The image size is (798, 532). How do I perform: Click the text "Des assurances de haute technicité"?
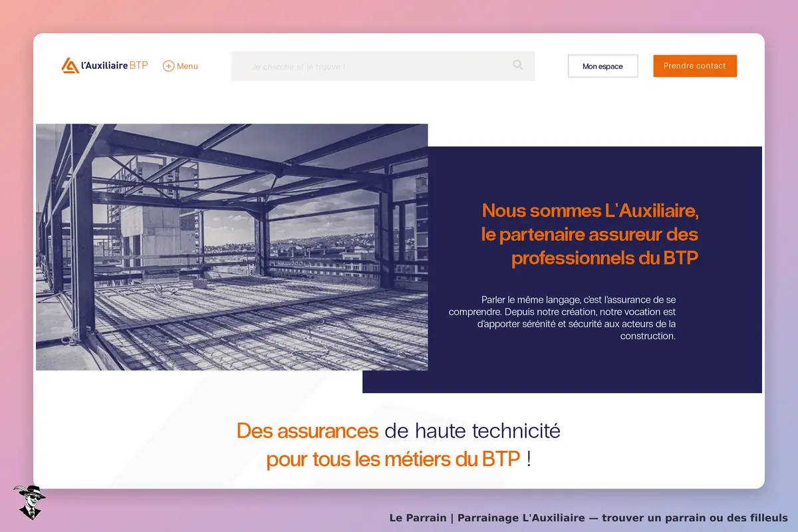click(x=398, y=431)
